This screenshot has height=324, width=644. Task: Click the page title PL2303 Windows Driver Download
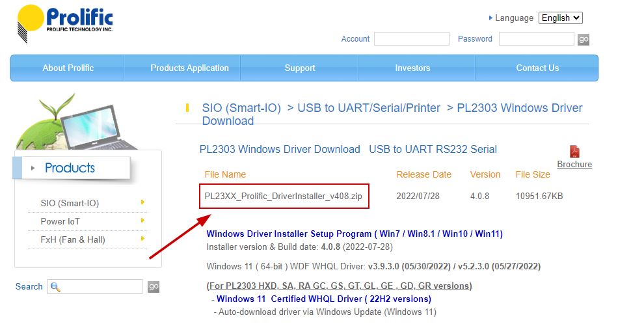tap(280, 149)
